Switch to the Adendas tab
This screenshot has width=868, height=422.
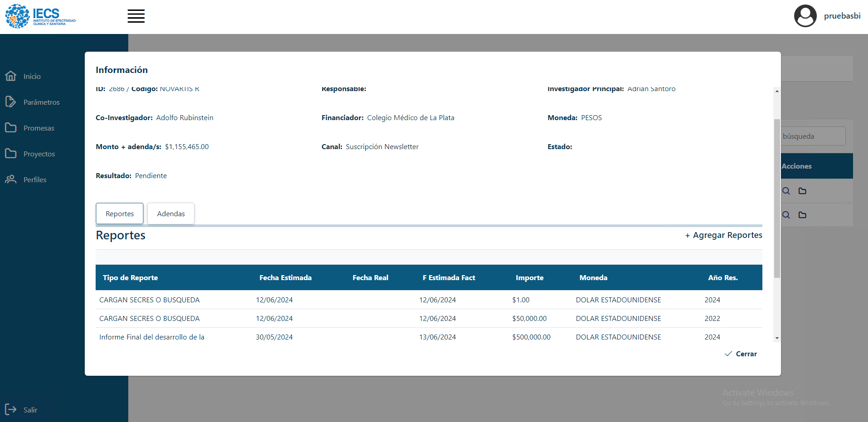tap(171, 213)
